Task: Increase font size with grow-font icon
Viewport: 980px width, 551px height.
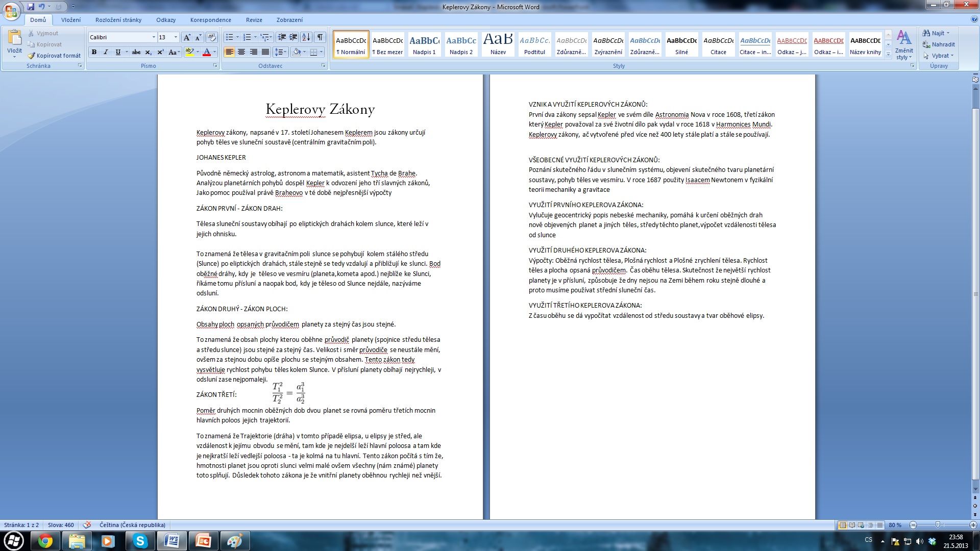Action: [x=187, y=37]
